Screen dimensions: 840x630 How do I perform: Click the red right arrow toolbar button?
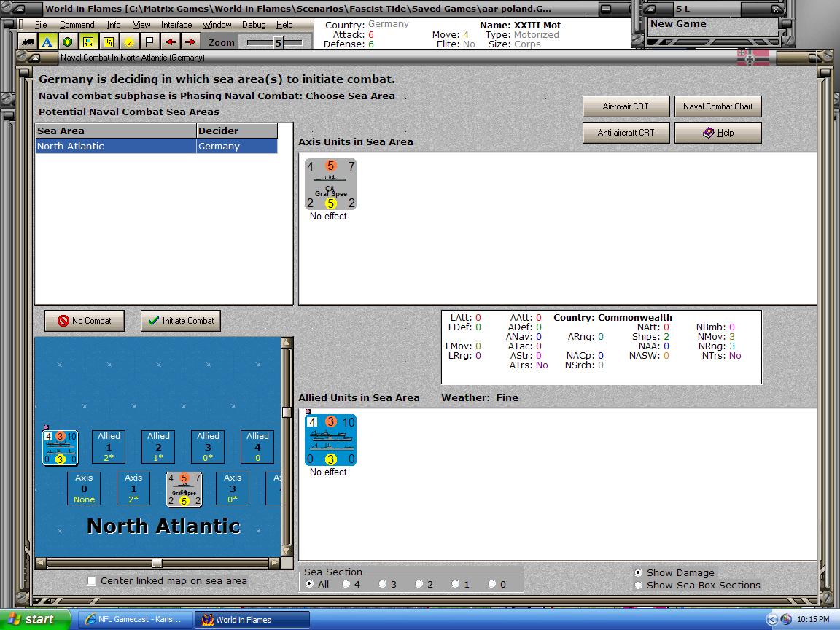point(191,42)
